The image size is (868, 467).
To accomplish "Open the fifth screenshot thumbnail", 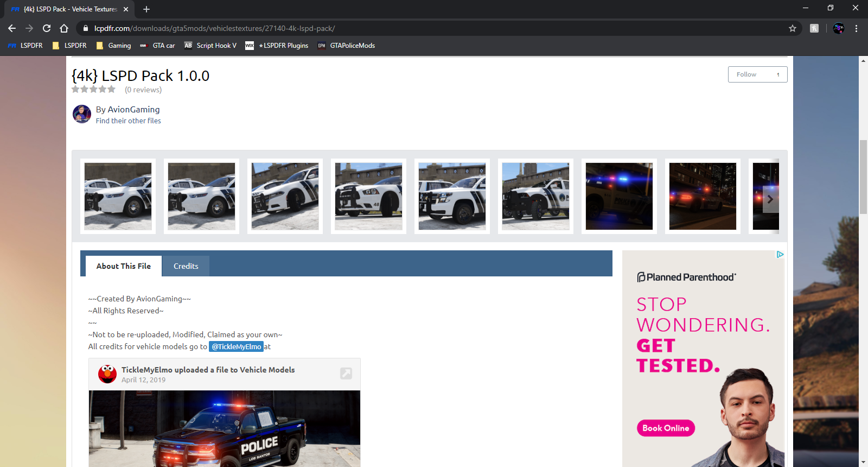I will (x=452, y=196).
